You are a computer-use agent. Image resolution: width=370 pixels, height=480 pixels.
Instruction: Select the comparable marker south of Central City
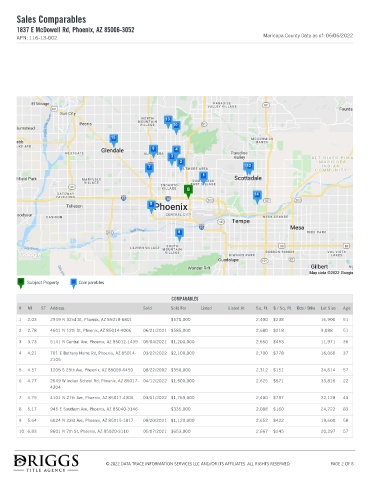click(x=179, y=234)
